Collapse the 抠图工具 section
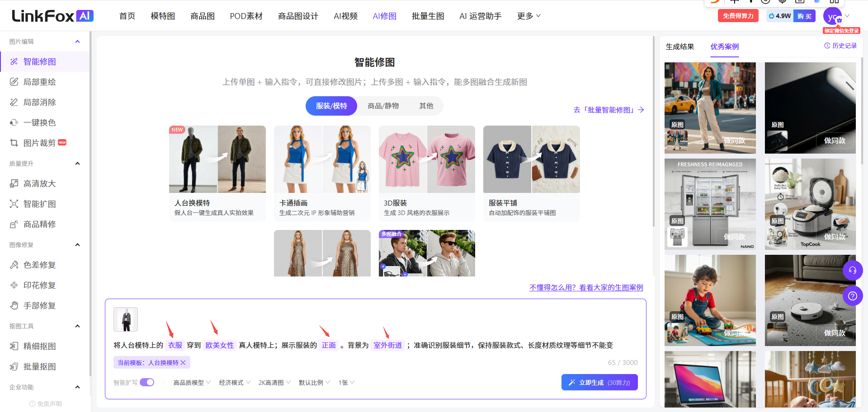This screenshot has width=868, height=412. [77, 326]
